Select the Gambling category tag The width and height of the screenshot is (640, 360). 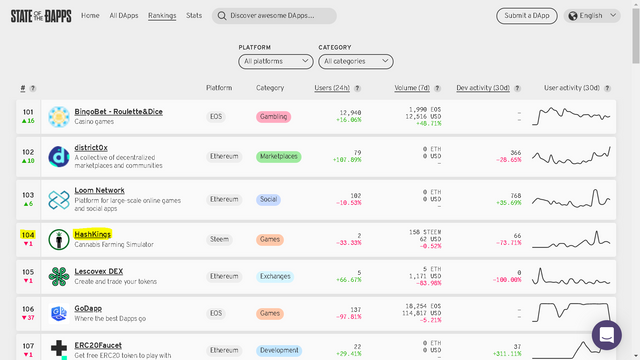273,117
